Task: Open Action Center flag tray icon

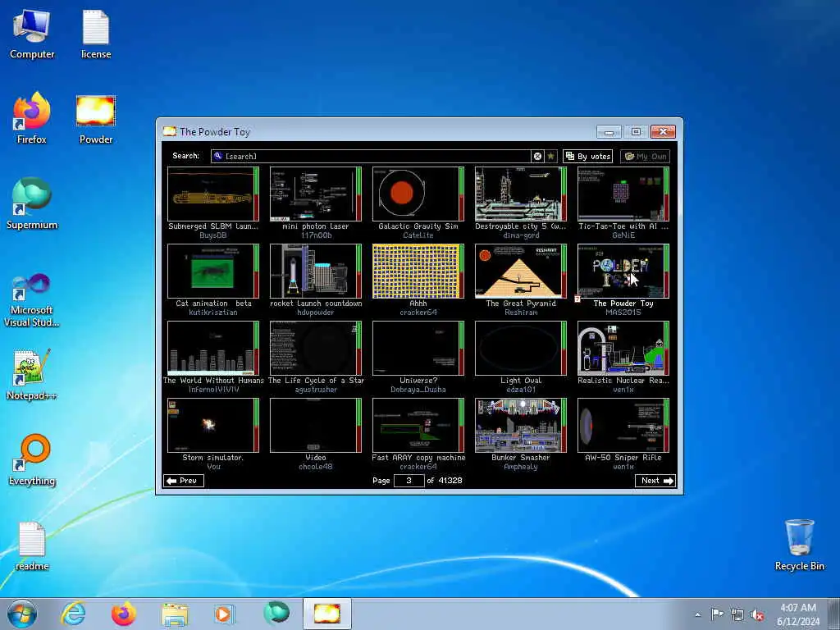Action: [x=717, y=614]
